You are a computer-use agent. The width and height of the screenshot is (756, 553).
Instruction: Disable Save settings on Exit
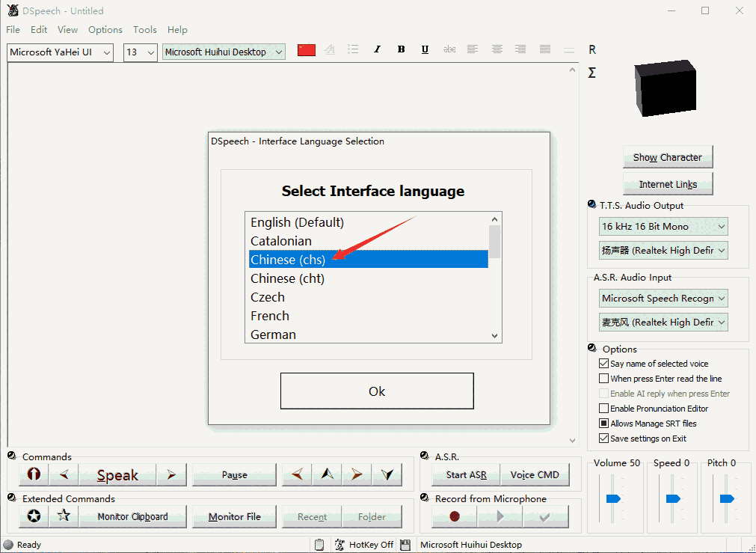[x=604, y=439]
